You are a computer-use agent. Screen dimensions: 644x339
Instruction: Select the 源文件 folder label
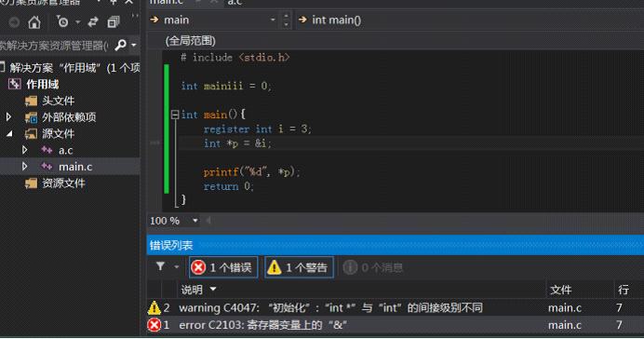coord(58,133)
